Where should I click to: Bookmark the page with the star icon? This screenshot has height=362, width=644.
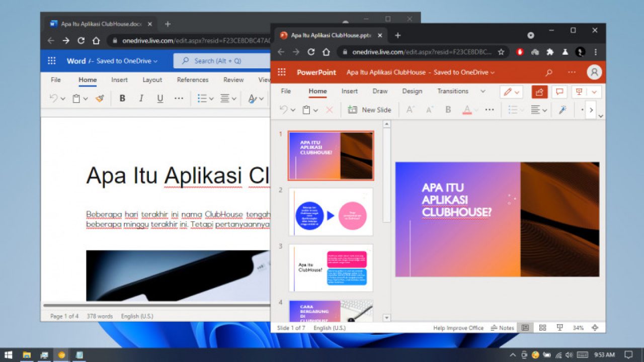(501, 52)
